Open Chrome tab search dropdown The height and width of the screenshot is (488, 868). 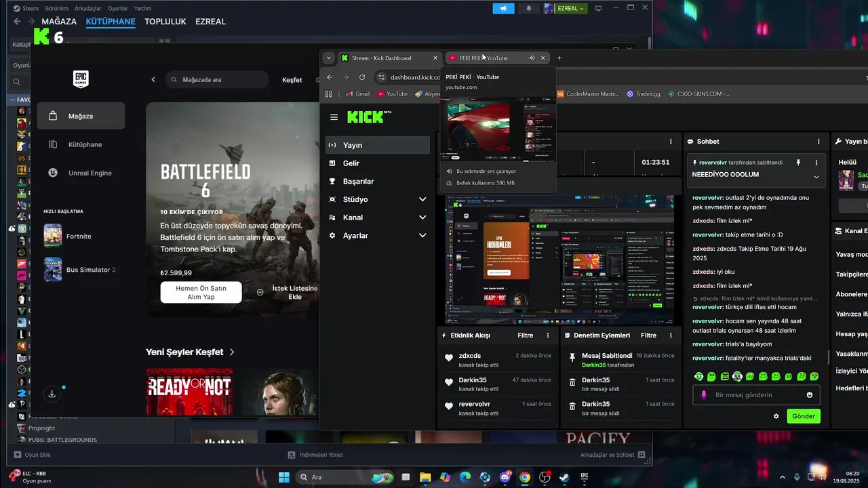329,58
